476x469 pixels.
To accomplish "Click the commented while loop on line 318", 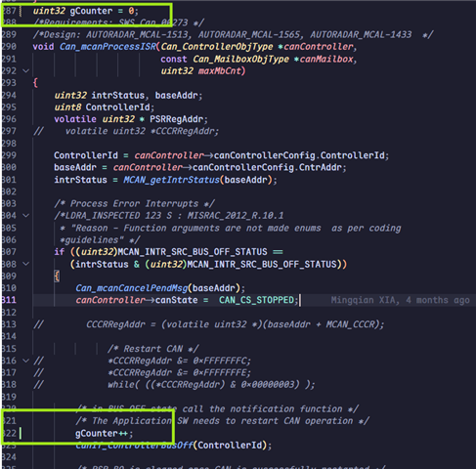I will click(x=211, y=385).
